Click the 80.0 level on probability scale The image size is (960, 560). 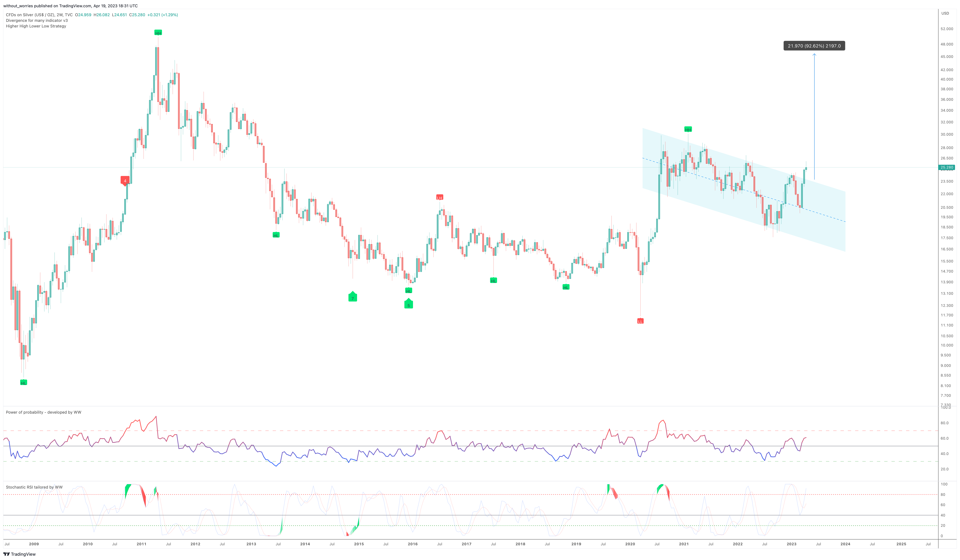[x=944, y=423]
